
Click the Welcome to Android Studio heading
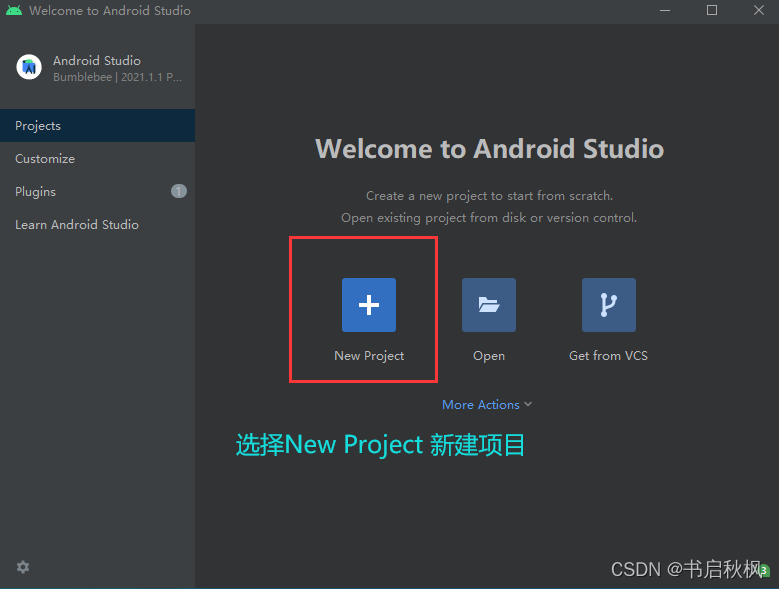point(489,148)
